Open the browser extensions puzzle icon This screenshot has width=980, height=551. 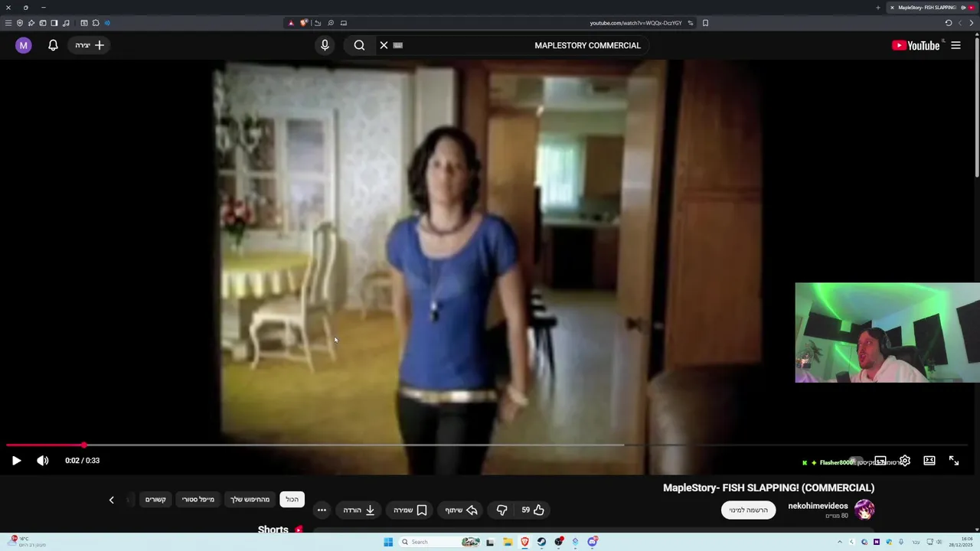[96, 23]
